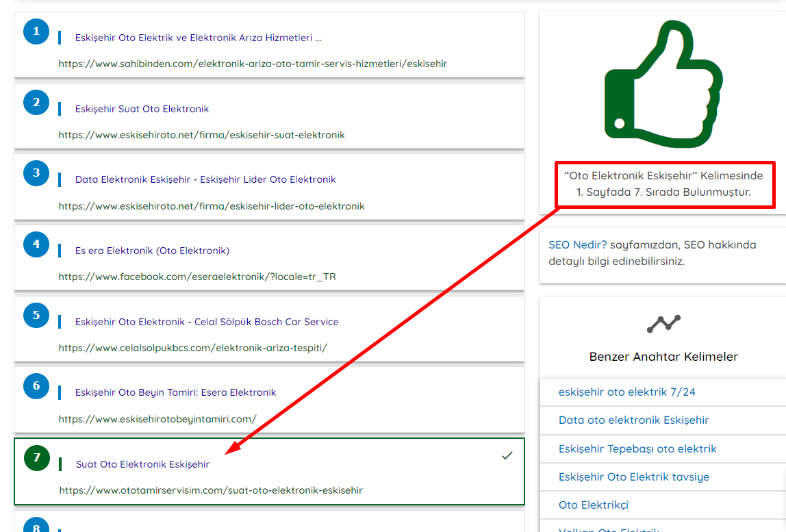Click the green number 7 rank badge
786x532 pixels.
click(36, 458)
